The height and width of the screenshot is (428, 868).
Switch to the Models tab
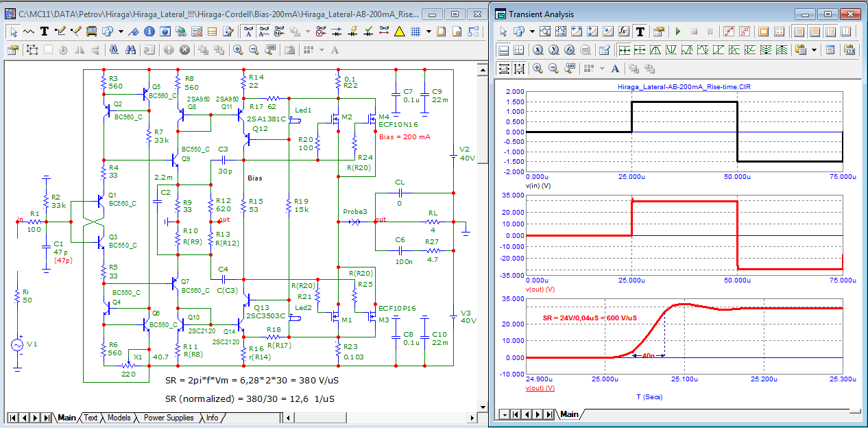tap(119, 418)
